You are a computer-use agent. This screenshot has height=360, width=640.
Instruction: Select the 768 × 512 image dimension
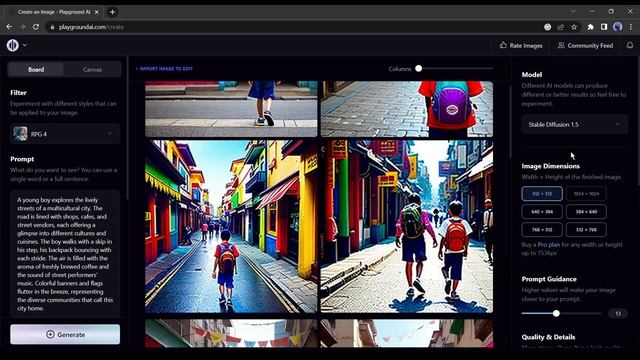pyautogui.click(x=542, y=229)
